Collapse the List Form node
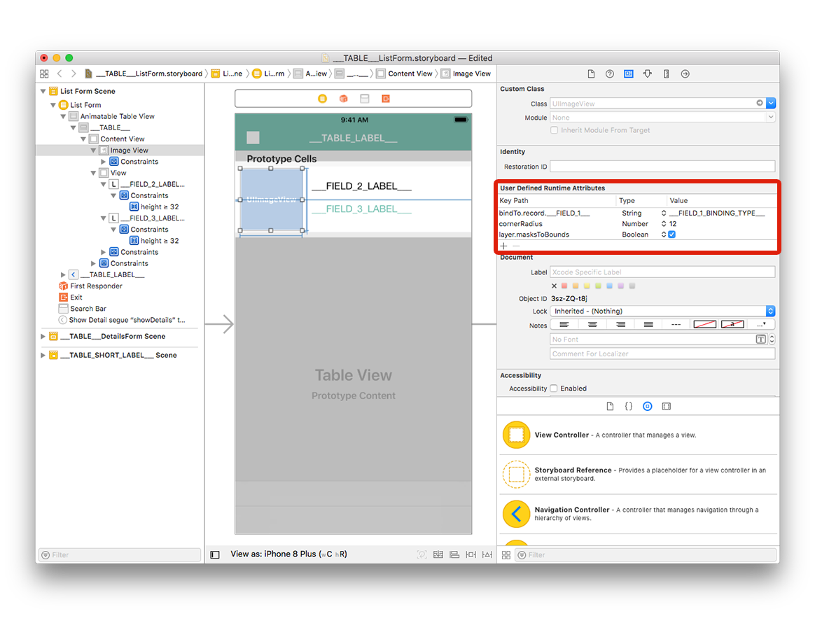The width and height of the screenshot is (815, 644). pos(53,105)
